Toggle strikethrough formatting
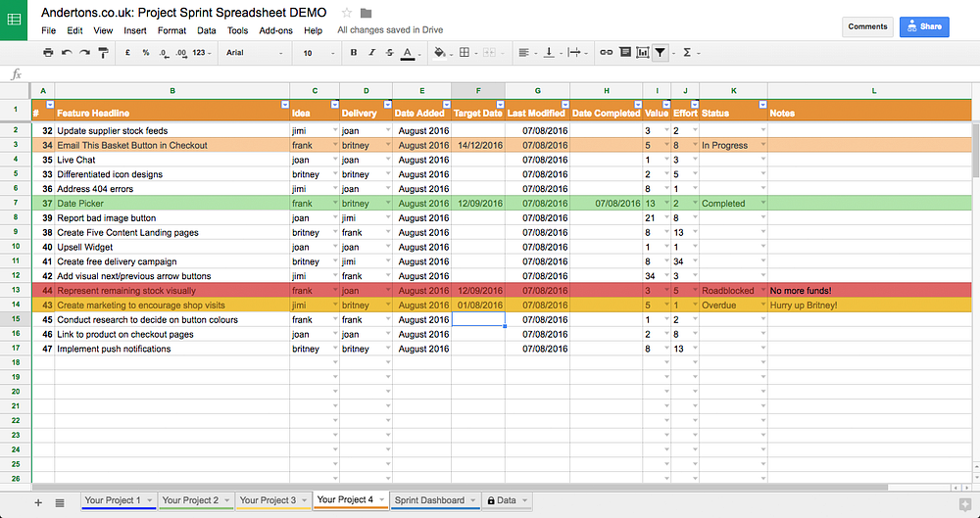This screenshot has width=980, height=518. pyautogui.click(x=389, y=53)
